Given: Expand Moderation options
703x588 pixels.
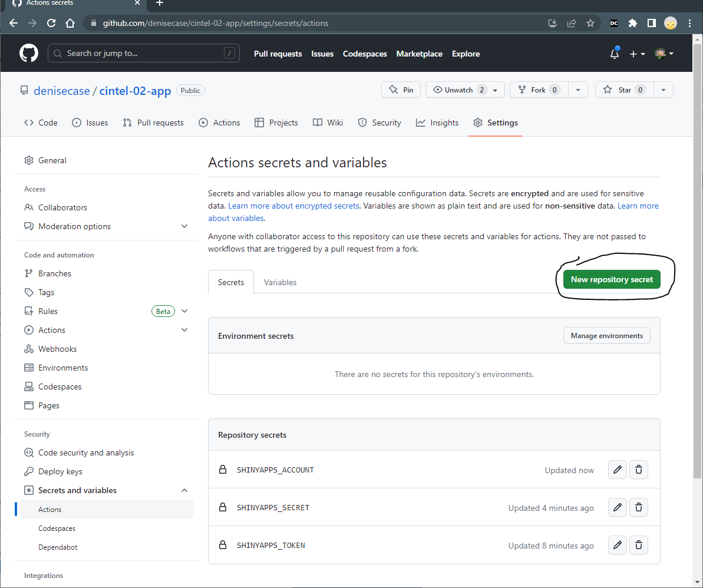Looking at the screenshot, I should click(184, 226).
